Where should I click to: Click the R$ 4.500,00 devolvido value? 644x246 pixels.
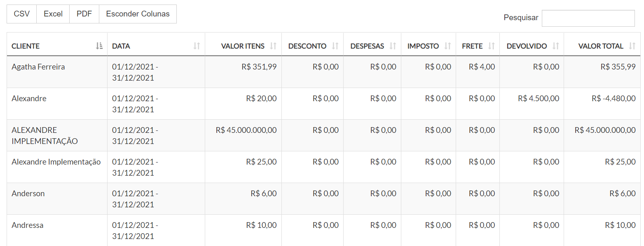click(539, 98)
